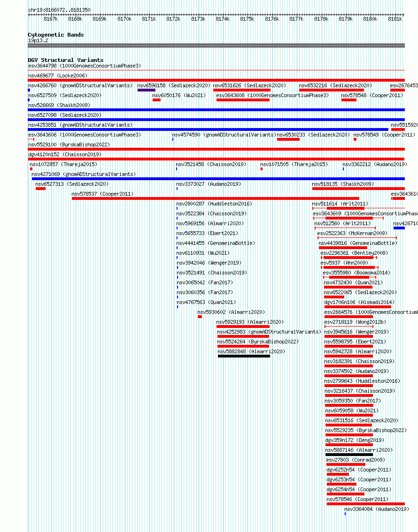Click esv5937 (Ahn2009) label
This screenshot has height=532, width=418.
(344, 263)
